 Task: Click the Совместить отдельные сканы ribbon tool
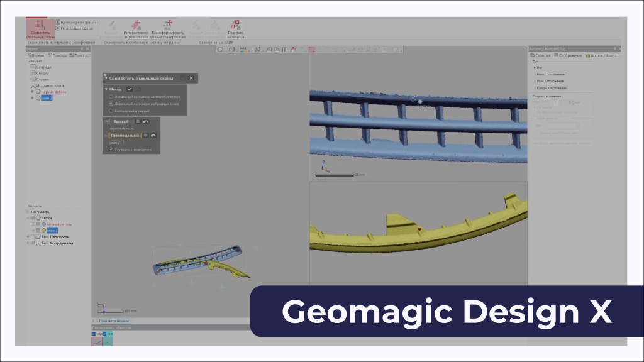click(x=40, y=28)
